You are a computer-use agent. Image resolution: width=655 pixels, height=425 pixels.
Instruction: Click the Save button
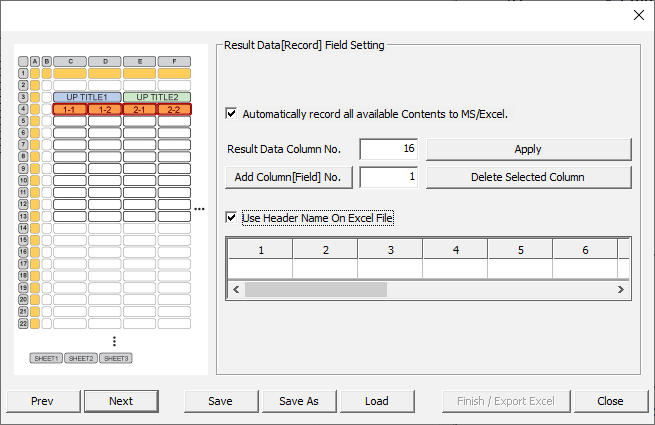click(220, 401)
